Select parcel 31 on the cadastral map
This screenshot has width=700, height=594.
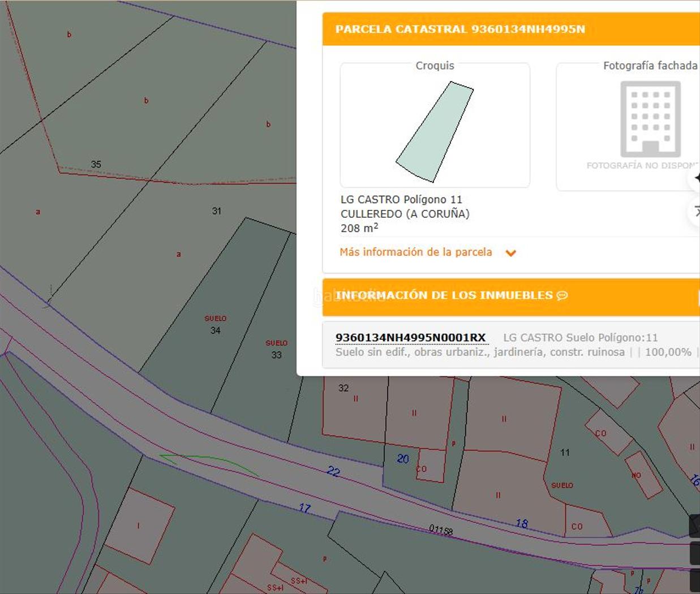217,211
